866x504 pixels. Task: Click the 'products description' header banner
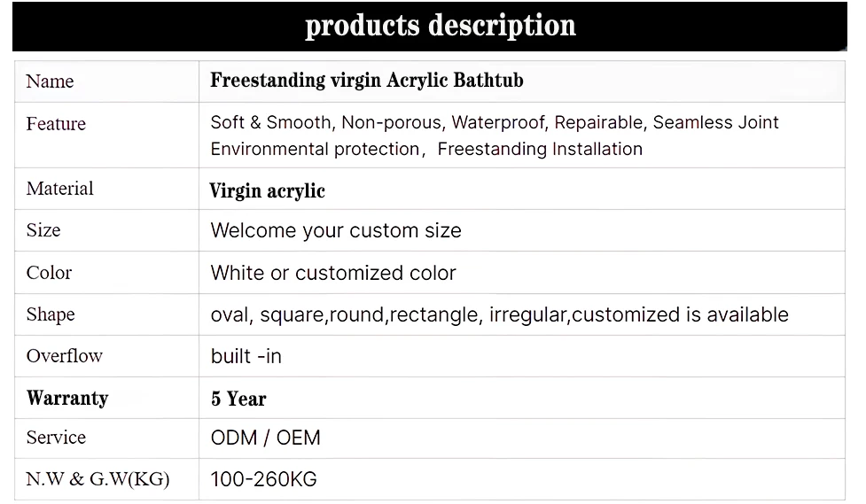[430, 27]
